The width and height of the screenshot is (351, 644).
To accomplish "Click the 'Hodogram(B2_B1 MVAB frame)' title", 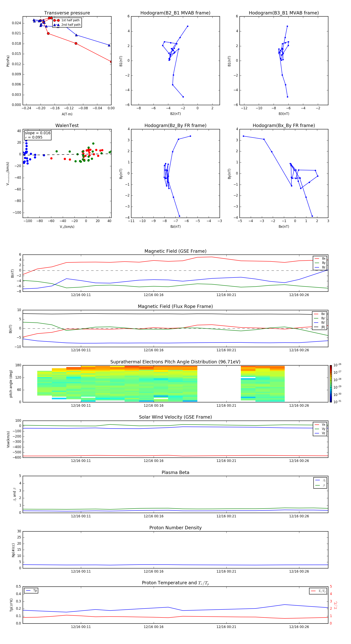I will click(x=175, y=13).
